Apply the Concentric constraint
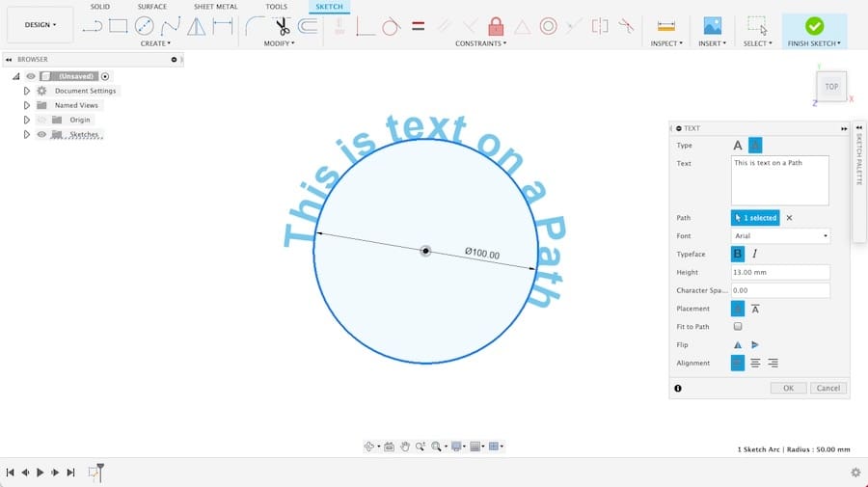 (548, 26)
